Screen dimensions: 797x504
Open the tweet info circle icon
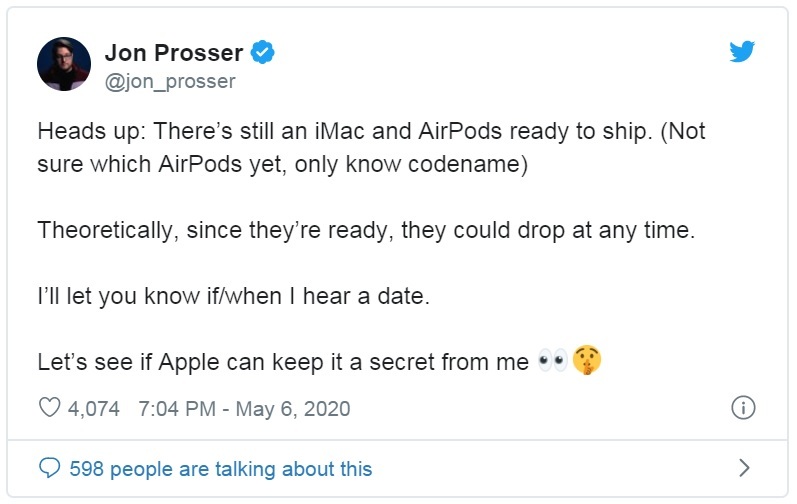pos(743,407)
